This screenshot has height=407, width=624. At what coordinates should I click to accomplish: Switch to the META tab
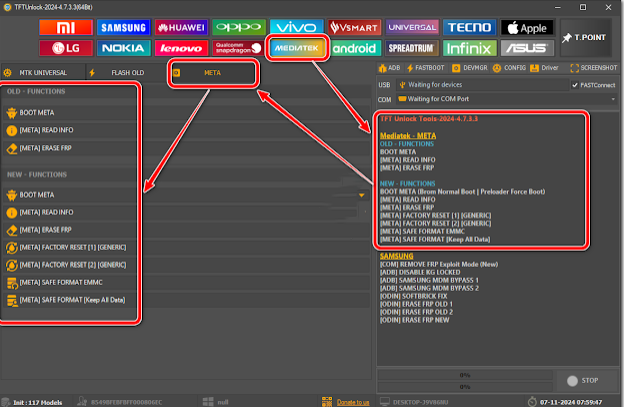click(x=213, y=73)
